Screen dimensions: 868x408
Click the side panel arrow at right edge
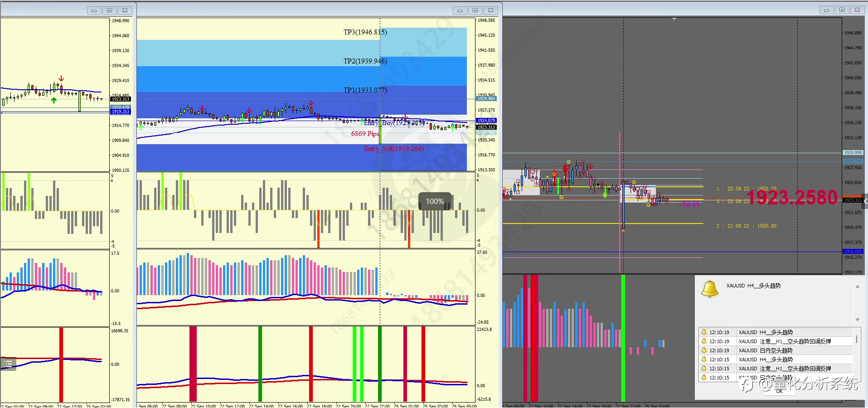tap(865, 201)
